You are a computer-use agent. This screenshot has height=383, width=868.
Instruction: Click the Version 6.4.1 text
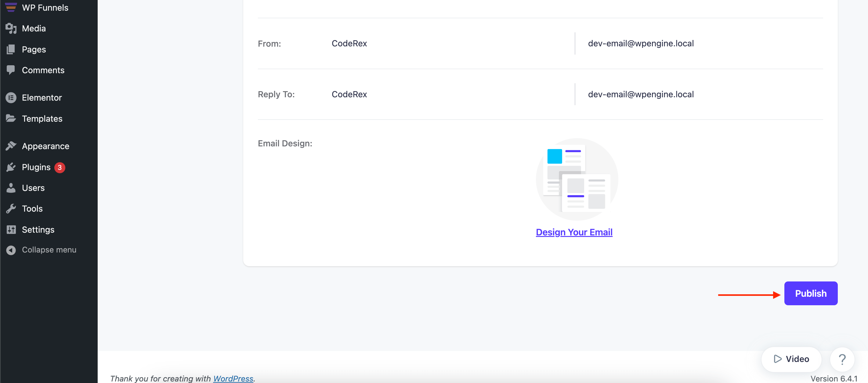834,378
